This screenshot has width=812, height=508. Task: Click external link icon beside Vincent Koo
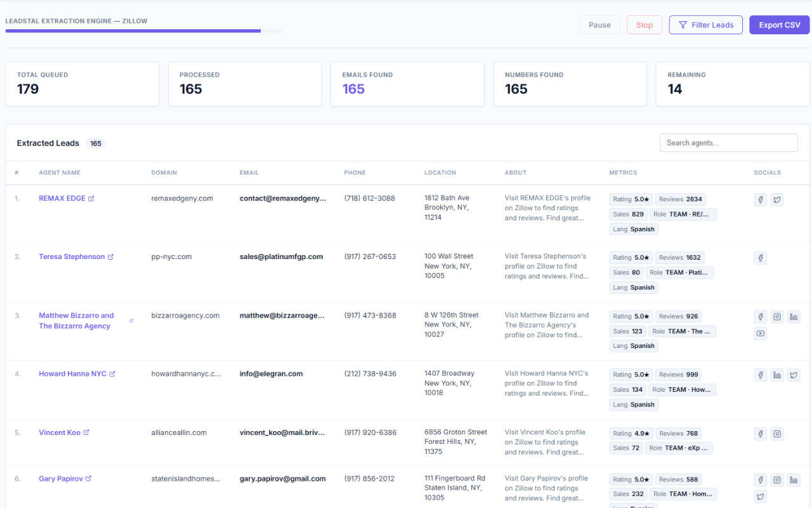[86, 432]
